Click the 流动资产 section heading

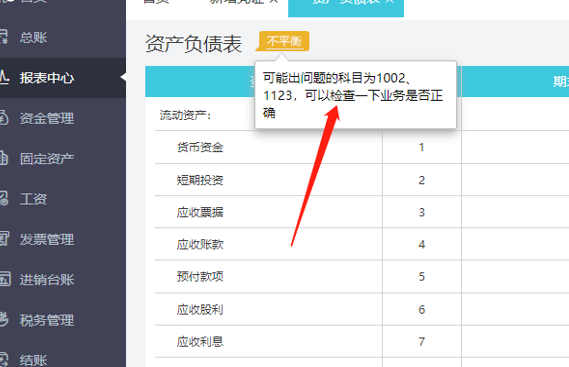pos(185,115)
